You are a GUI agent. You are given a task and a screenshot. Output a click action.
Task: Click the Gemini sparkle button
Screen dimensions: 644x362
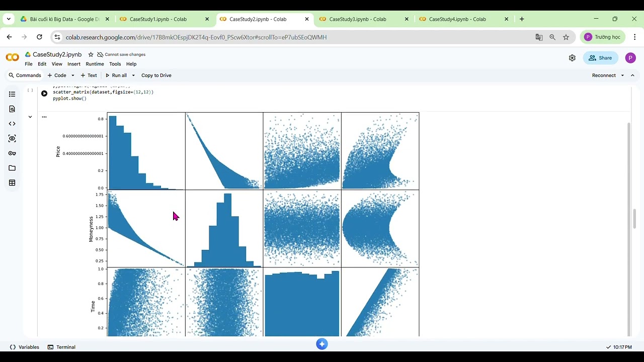click(x=322, y=344)
